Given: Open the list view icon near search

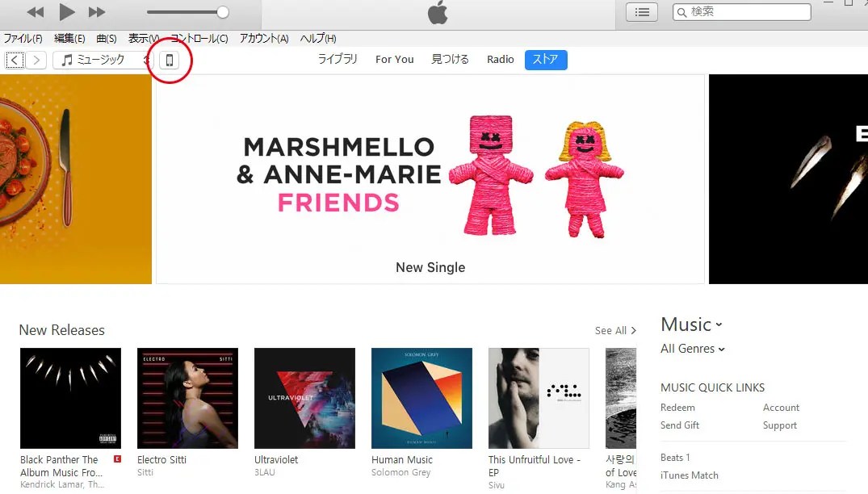Looking at the screenshot, I should [642, 12].
